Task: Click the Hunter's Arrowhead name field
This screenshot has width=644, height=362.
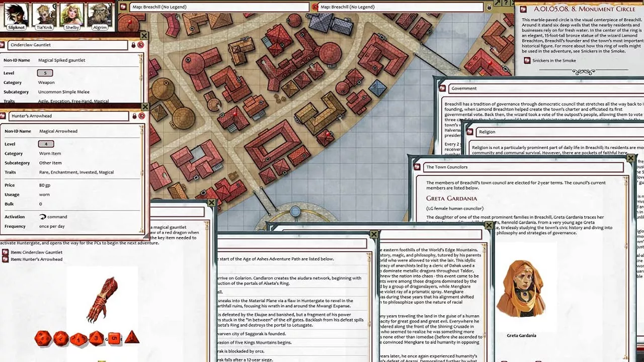Action: 69,116
